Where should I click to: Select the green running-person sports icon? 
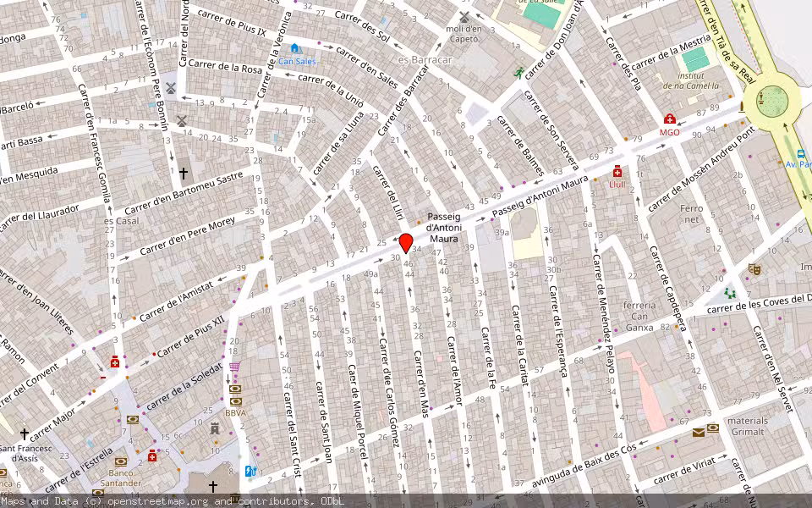[x=518, y=73]
